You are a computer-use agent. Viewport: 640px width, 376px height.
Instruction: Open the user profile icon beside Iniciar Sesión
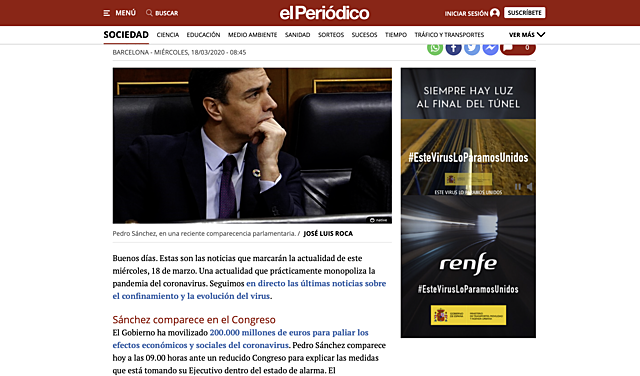pos(495,13)
